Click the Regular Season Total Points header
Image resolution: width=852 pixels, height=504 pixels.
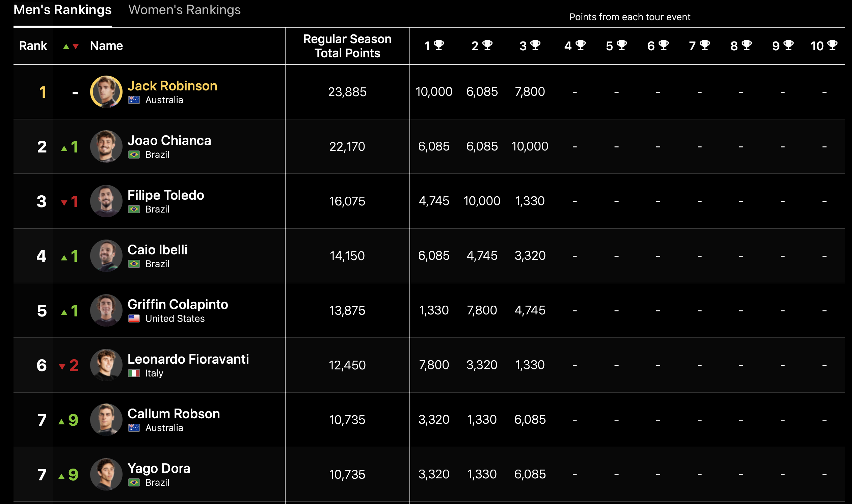click(x=347, y=46)
